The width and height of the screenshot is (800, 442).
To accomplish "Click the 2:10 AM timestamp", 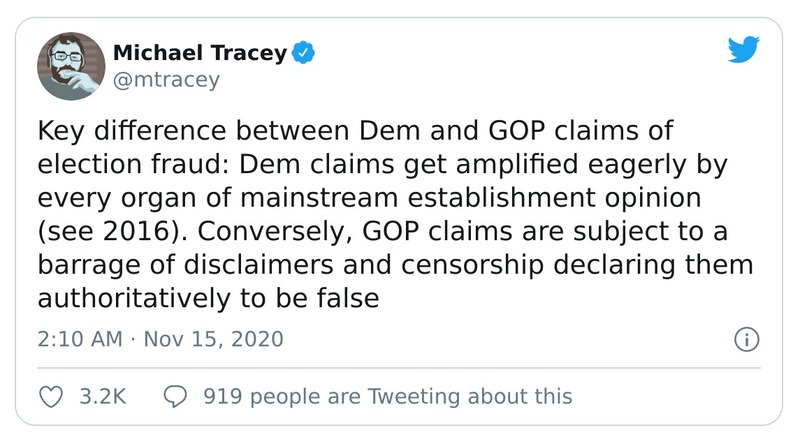I will (78, 339).
